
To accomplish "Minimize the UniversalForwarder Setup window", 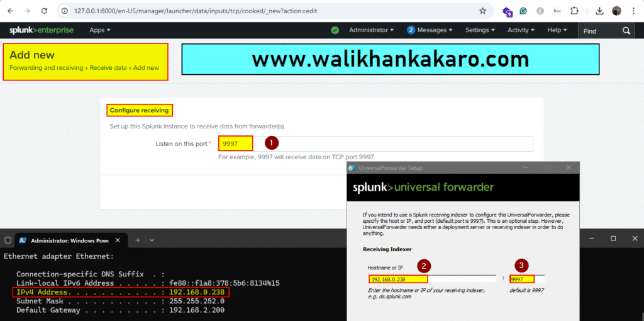I will click(526, 167).
